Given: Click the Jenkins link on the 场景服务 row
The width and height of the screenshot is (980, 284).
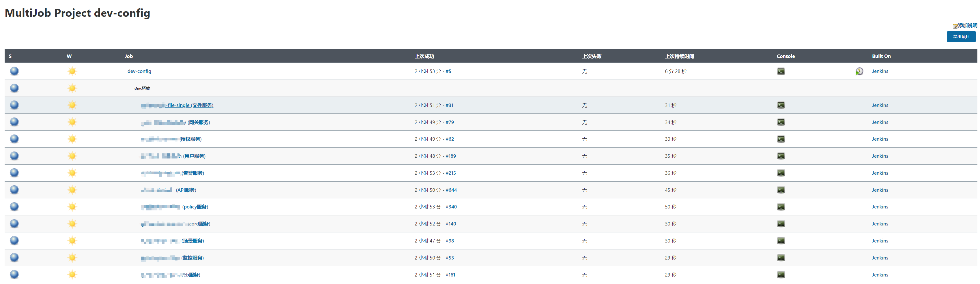Looking at the screenshot, I should tap(880, 241).
